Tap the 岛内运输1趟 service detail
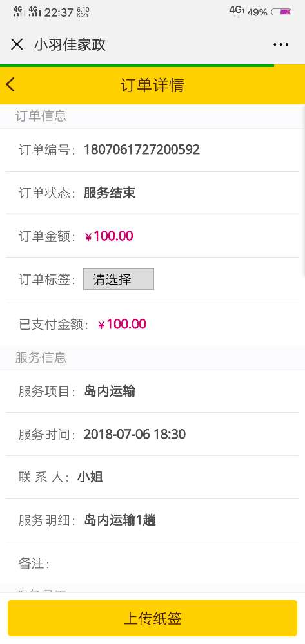The width and height of the screenshot is (305, 644). pyautogui.click(x=120, y=520)
